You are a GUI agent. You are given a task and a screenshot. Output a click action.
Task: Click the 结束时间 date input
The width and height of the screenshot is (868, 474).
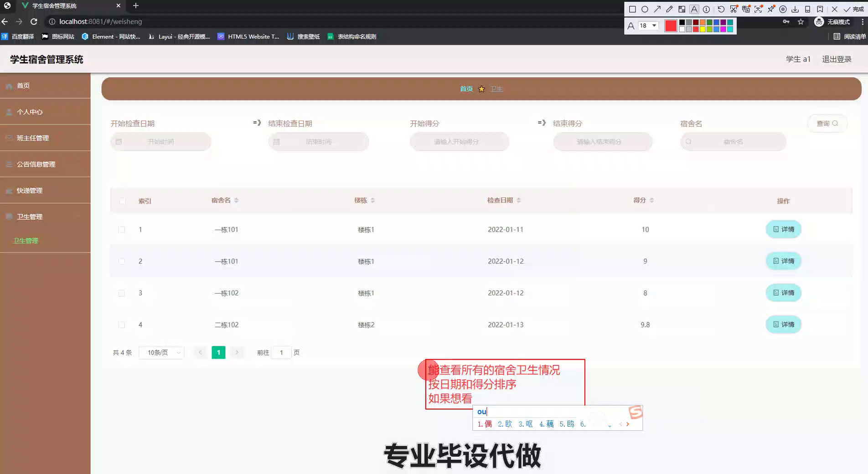[x=318, y=142]
